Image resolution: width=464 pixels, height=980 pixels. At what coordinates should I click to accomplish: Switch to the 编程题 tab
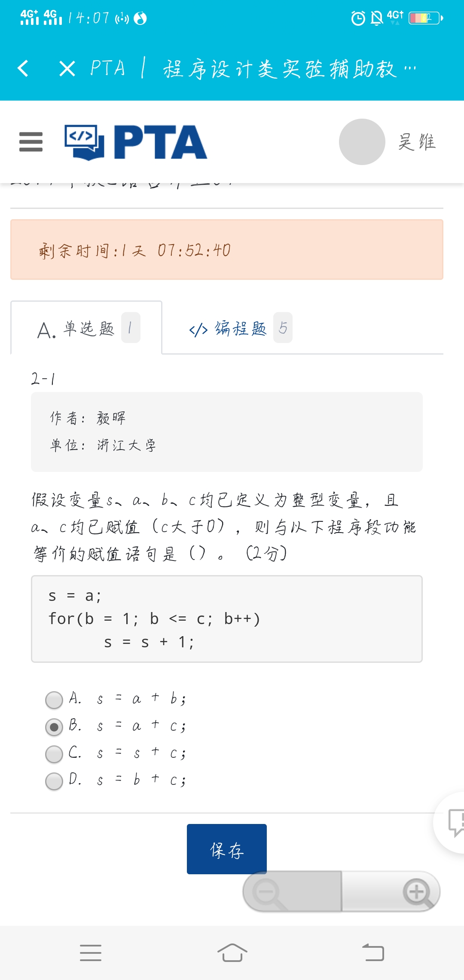pos(239,328)
